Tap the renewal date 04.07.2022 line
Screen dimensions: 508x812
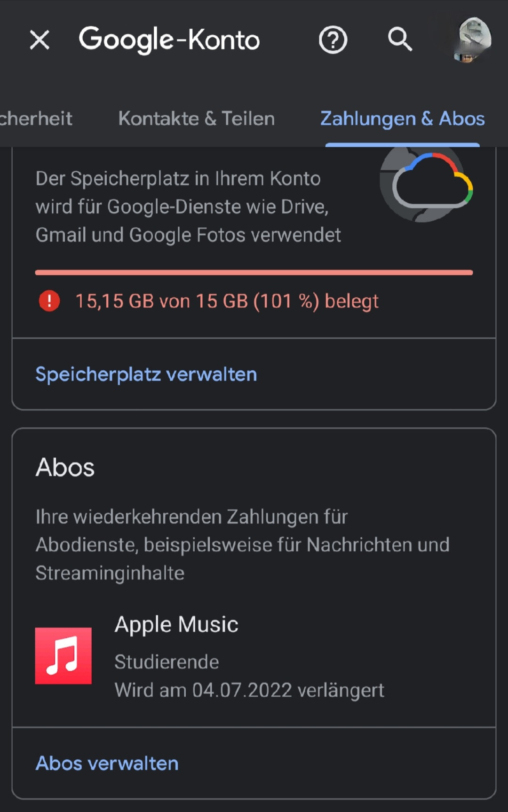point(249,690)
